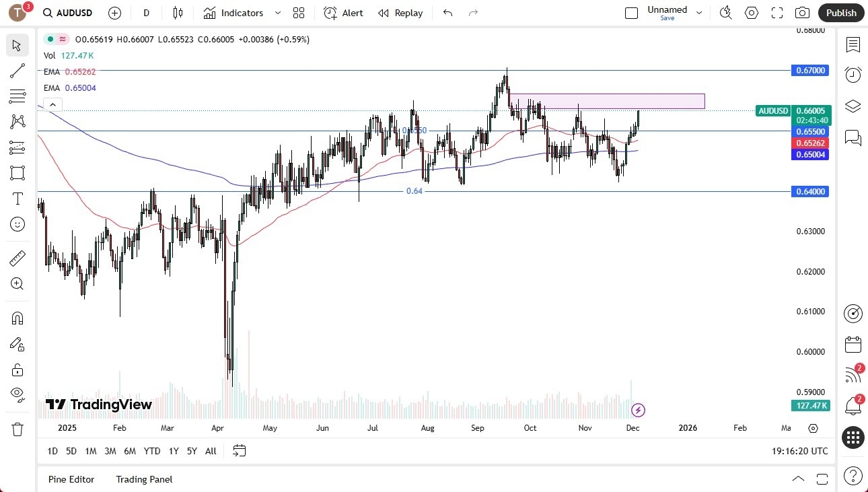
Task: Switch to the Pine Editor tab
Action: tap(71, 479)
